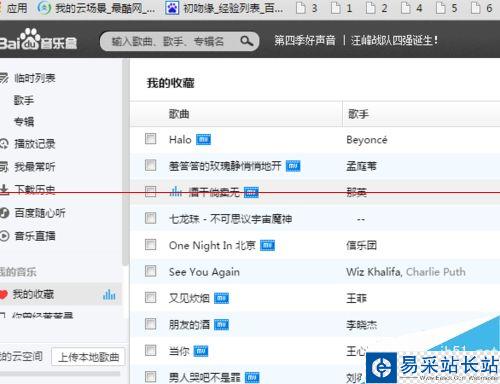500x384 pixels.
Task: Open bookmark labeled 6
Action: (x=482, y=8)
